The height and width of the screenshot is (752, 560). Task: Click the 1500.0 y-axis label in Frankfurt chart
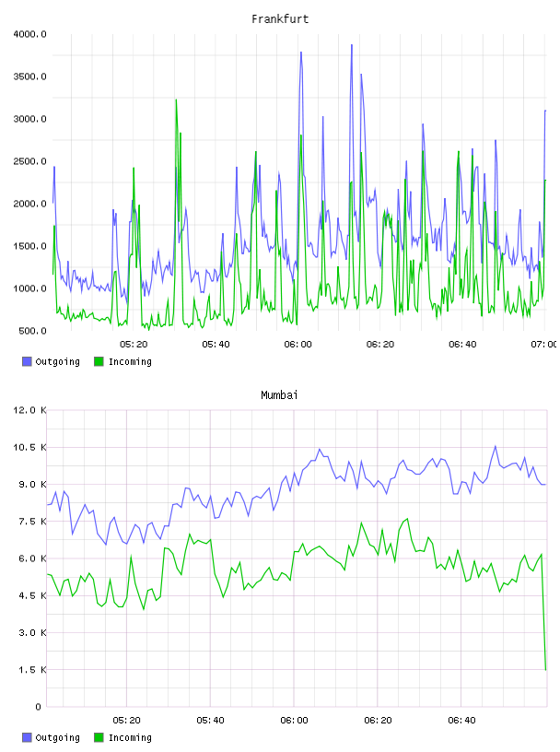(29, 246)
